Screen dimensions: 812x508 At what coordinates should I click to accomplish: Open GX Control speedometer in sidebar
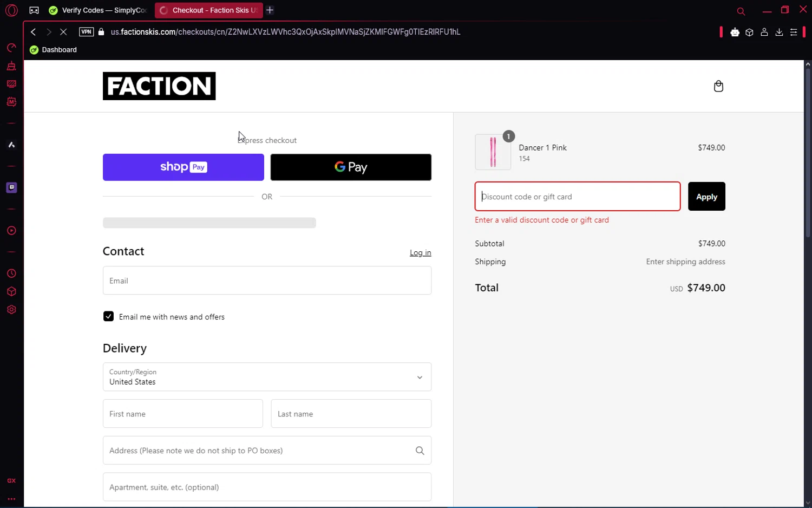tap(11, 48)
